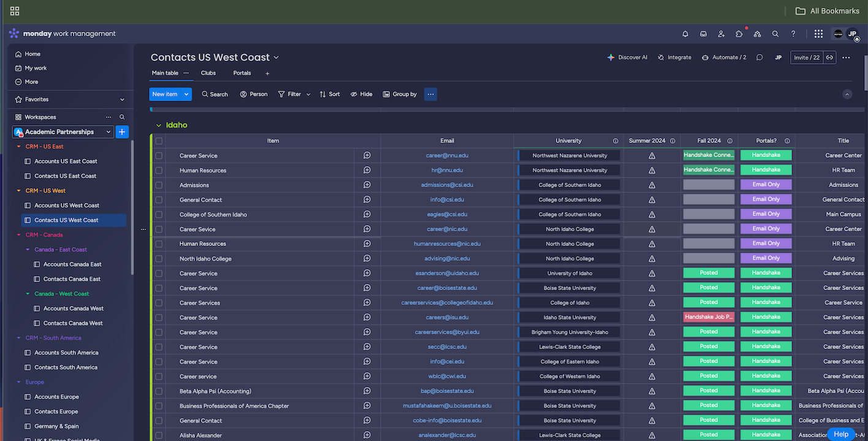This screenshot has width=868, height=441.
Task: Open the Fall 2024 column info icon
Action: pyautogui.click(x=729, y=141)
